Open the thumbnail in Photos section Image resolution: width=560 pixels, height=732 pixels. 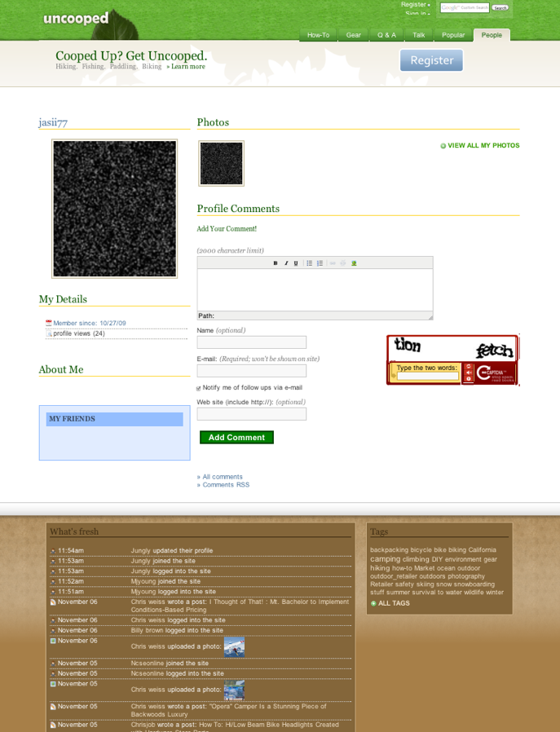pyautogui.click(x=221, y=163)
